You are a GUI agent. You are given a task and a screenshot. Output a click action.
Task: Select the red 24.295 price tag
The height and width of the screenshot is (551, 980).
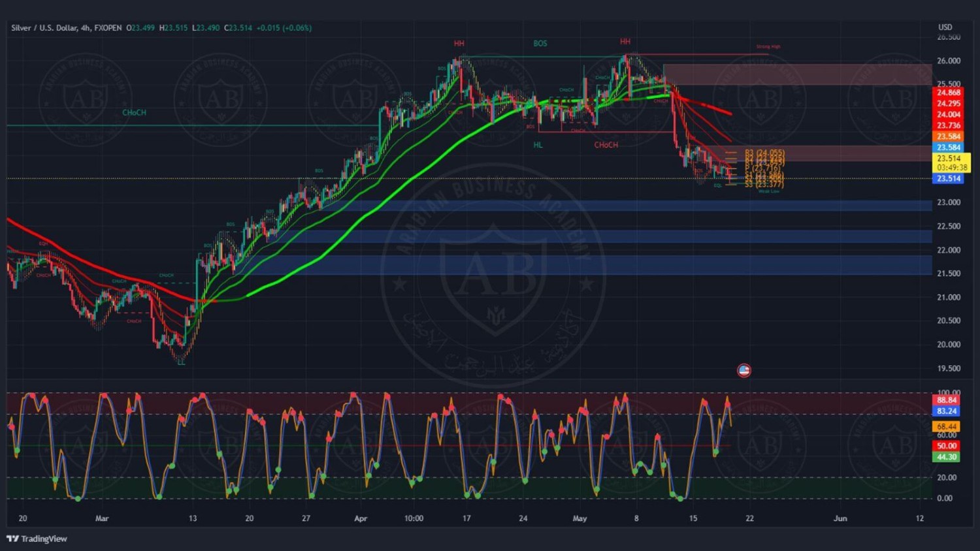948,104
